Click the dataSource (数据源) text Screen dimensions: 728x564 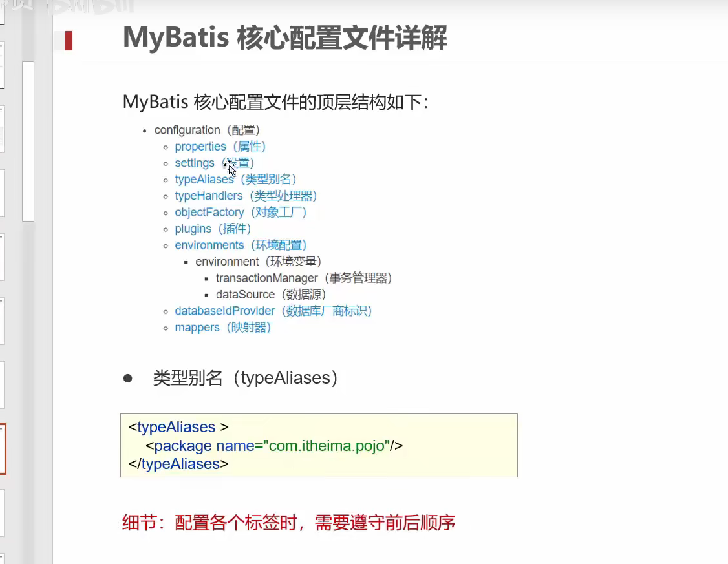(x=271, y=295)
